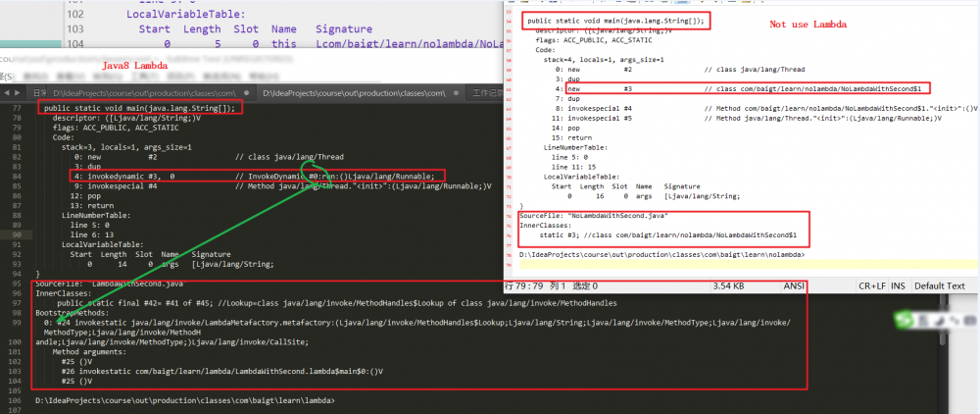Image resolution: width=980 pixels, height=414 pixels.
Task: Click the green Sogou input method icon
Action: (904, 321)
